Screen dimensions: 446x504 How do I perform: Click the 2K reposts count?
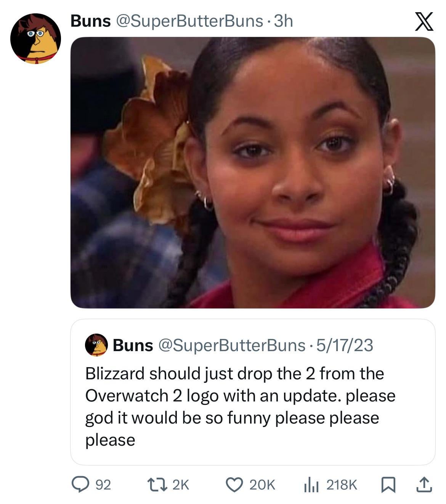click(x=181, y=485)
